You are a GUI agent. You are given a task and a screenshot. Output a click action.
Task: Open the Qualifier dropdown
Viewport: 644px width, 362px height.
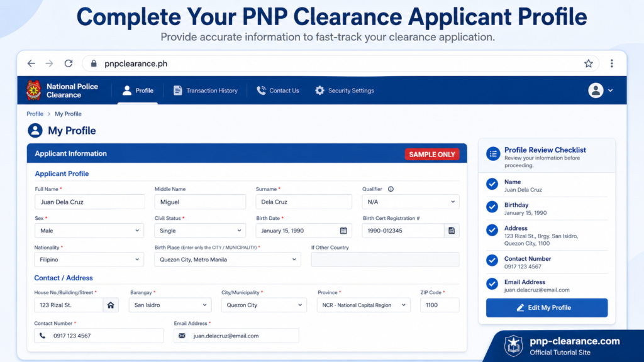pyautogui.click(x=410, y=202)
